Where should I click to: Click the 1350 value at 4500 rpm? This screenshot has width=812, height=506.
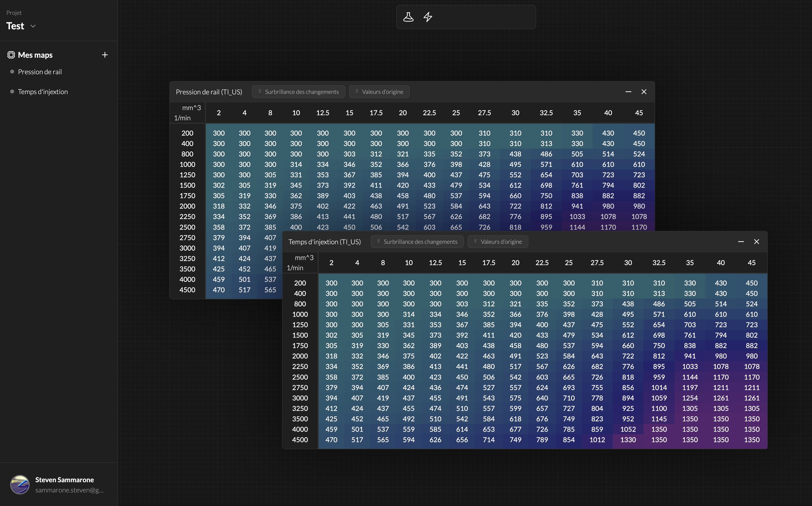660,440
